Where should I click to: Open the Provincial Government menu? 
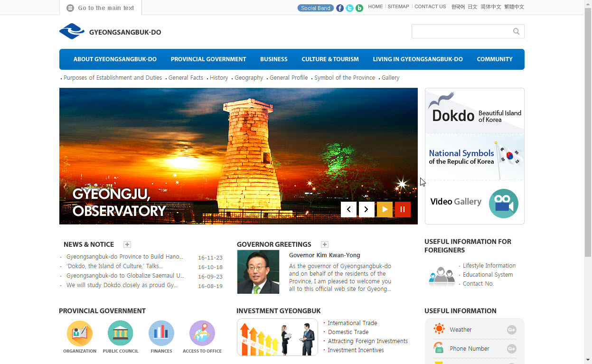208,59
